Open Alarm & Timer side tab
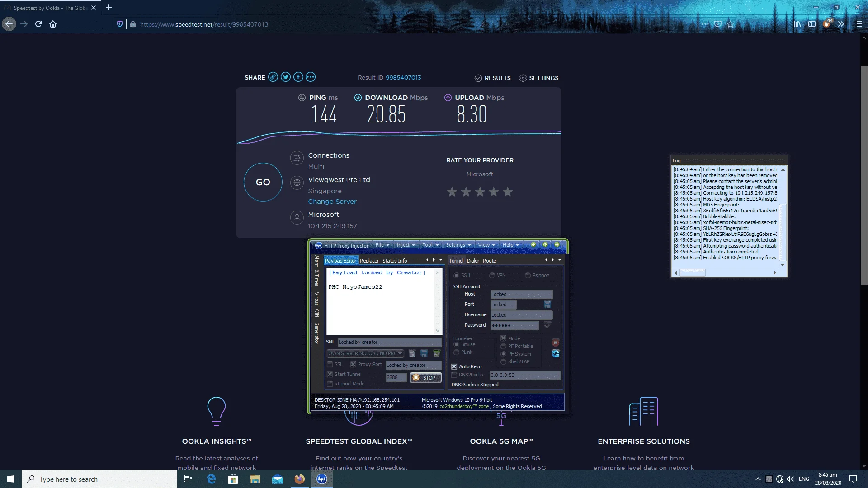 317,271
